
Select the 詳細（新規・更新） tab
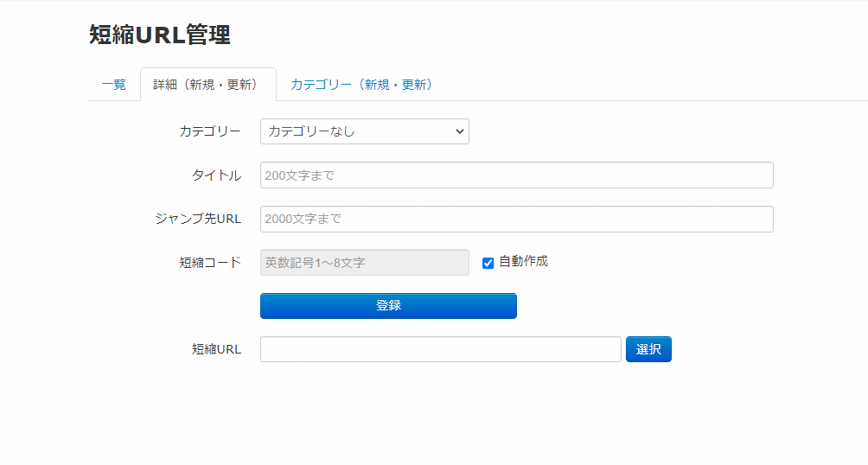(x=207, y=85)
